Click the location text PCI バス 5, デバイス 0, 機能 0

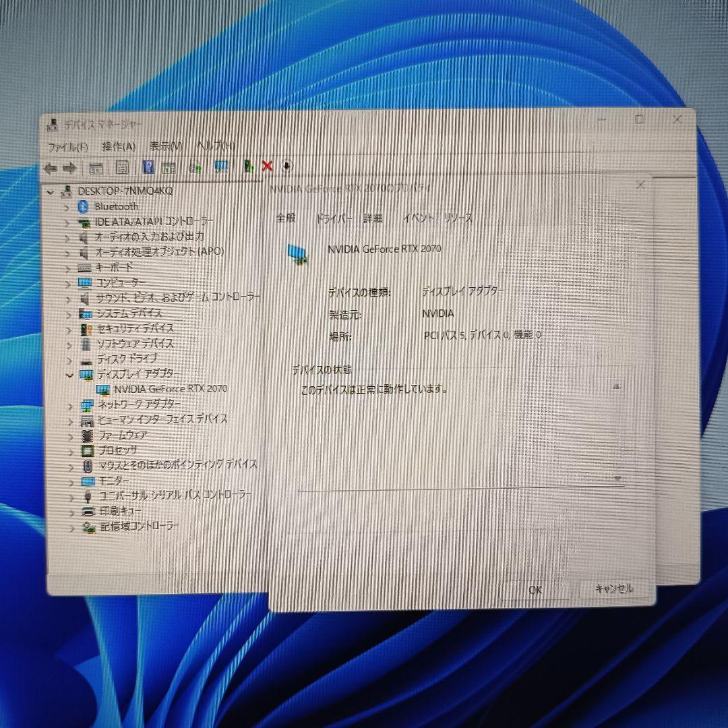pyautogui.click(x=483, y=335)
